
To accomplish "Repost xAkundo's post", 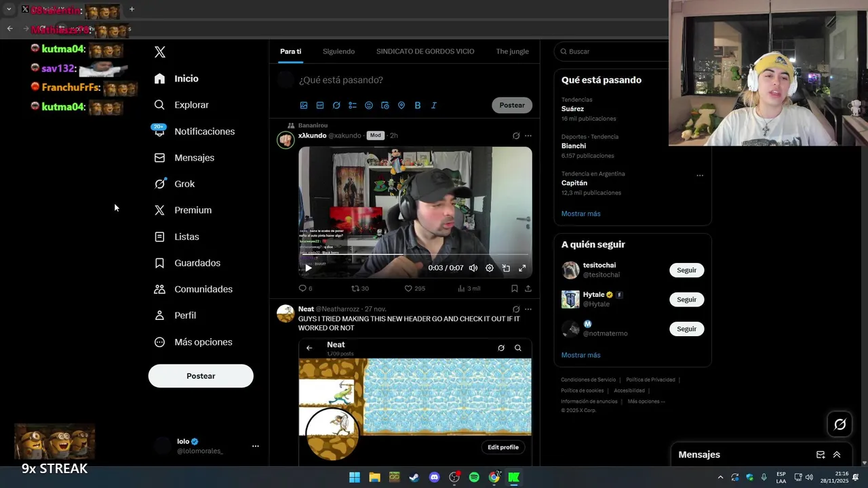I will [359, 289].
